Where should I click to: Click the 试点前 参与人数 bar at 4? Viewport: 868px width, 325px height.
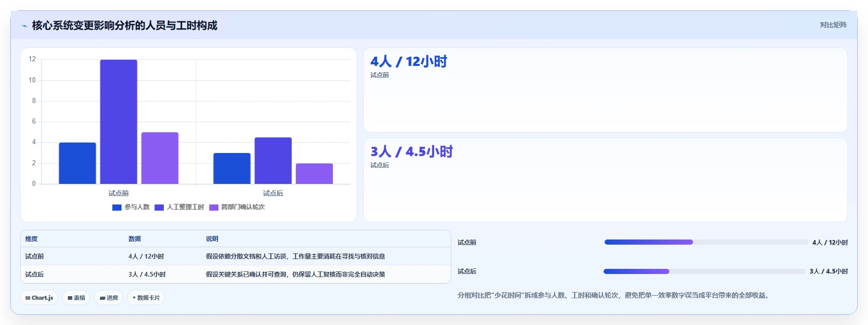pos(77,163)
